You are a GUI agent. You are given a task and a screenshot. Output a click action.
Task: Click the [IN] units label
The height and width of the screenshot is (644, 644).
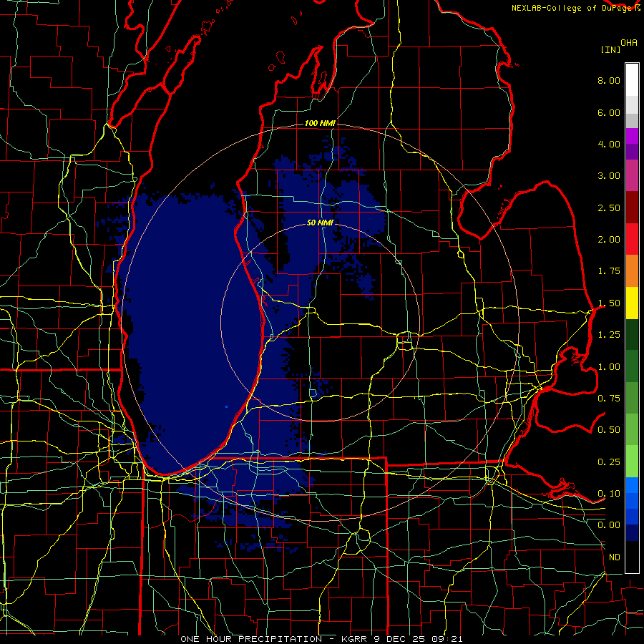611,49
